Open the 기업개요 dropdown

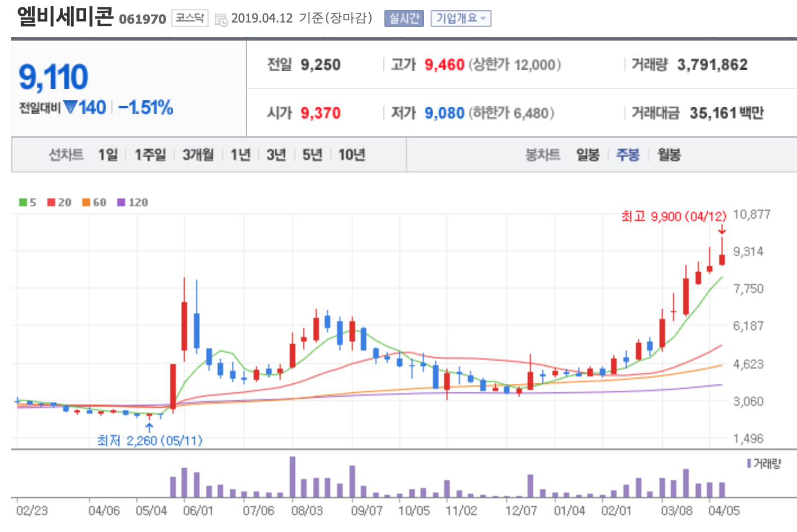tap(461, 19)
